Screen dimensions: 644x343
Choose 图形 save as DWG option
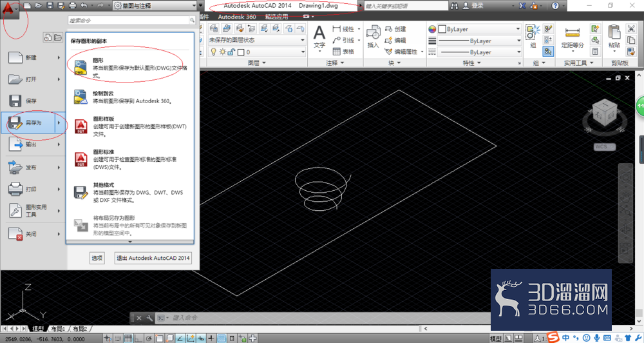130,68
